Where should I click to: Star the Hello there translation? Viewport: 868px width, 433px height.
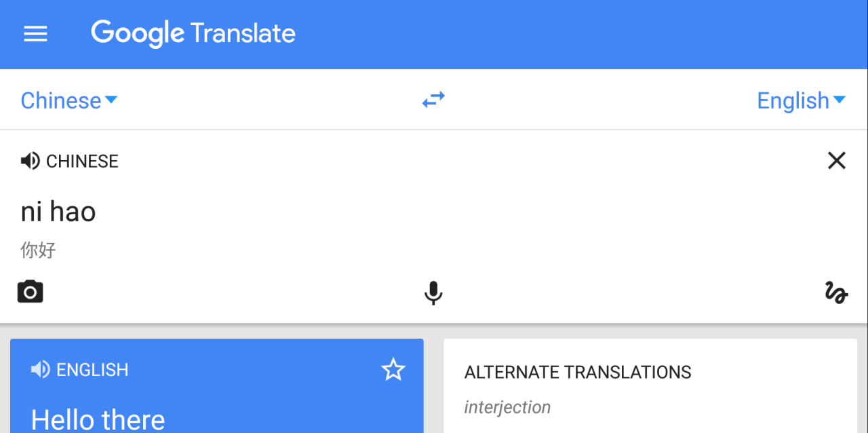[393, 370]
